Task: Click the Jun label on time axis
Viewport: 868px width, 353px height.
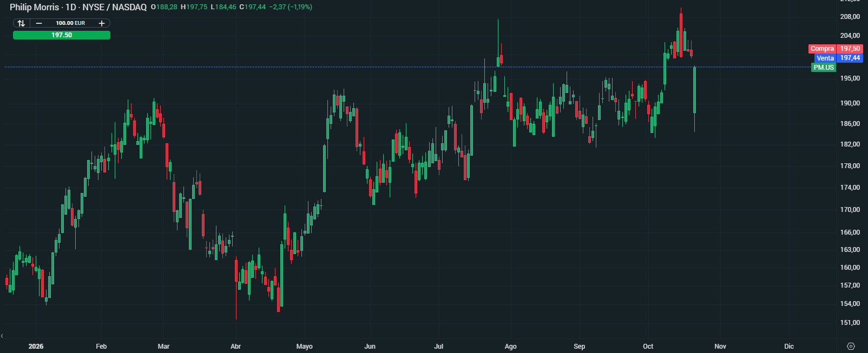Action: [370, 347]
